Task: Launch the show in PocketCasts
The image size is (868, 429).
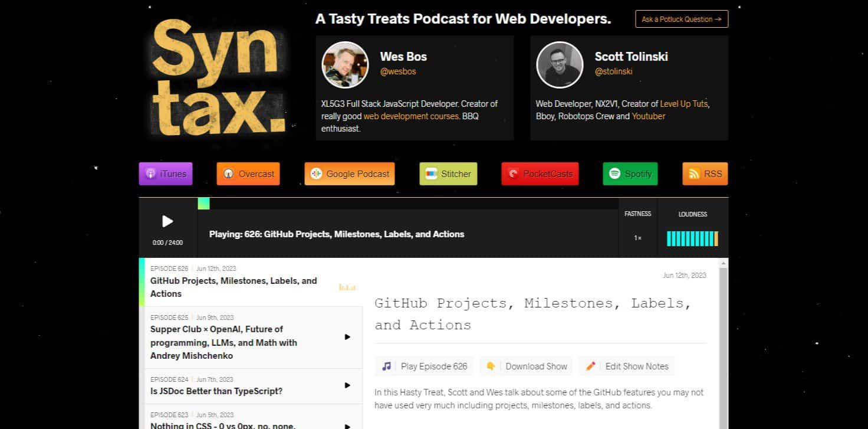Action: (540, 173)
